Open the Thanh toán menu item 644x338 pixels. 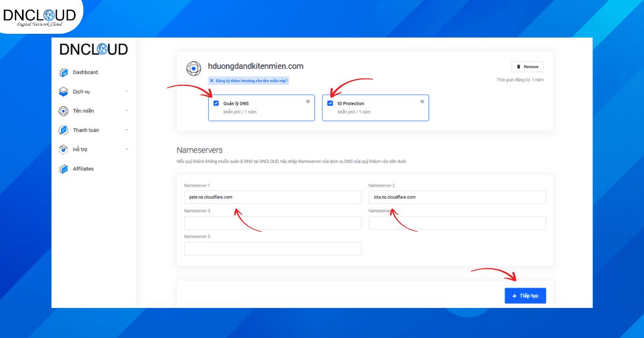tap(86, 130)
